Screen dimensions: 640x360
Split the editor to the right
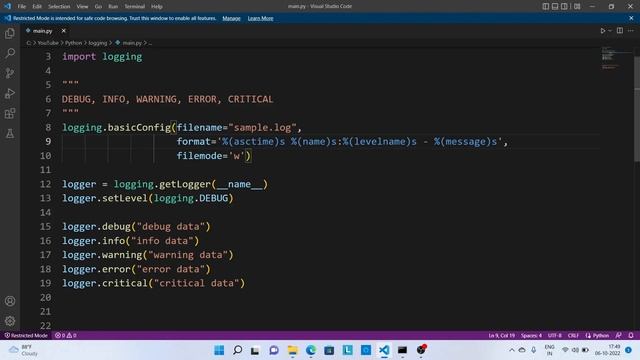pyautogui.click(x=620, y=31)
